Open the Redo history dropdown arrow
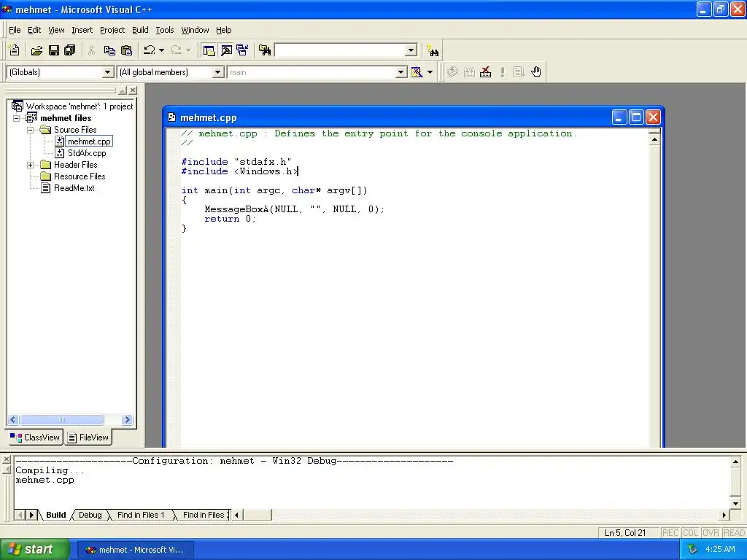Screen dimensions: 747x560 pos(188,50)
